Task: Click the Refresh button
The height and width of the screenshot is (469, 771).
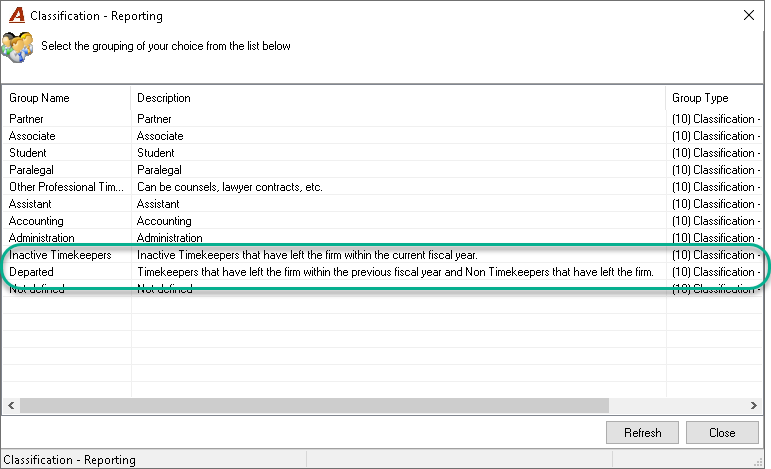Action: pyautogui.click(x=642, y=433)
